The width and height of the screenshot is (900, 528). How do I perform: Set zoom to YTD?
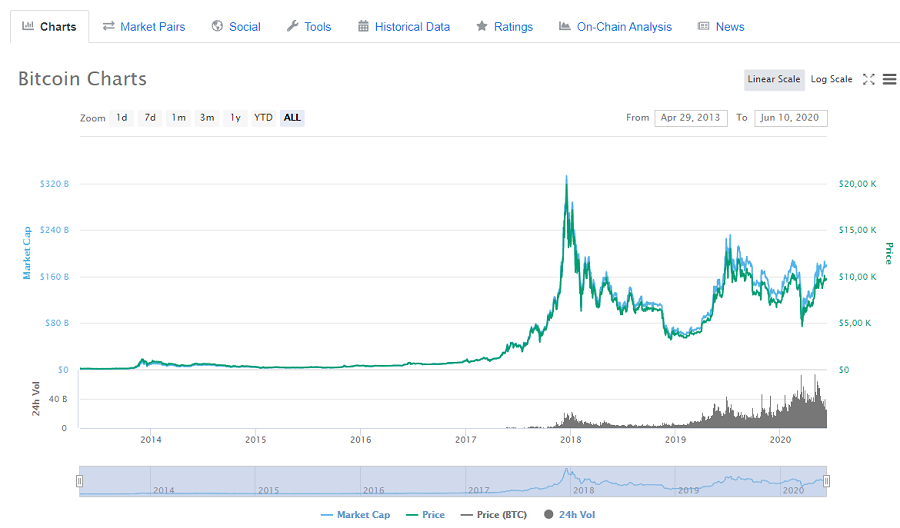(263, 118)
